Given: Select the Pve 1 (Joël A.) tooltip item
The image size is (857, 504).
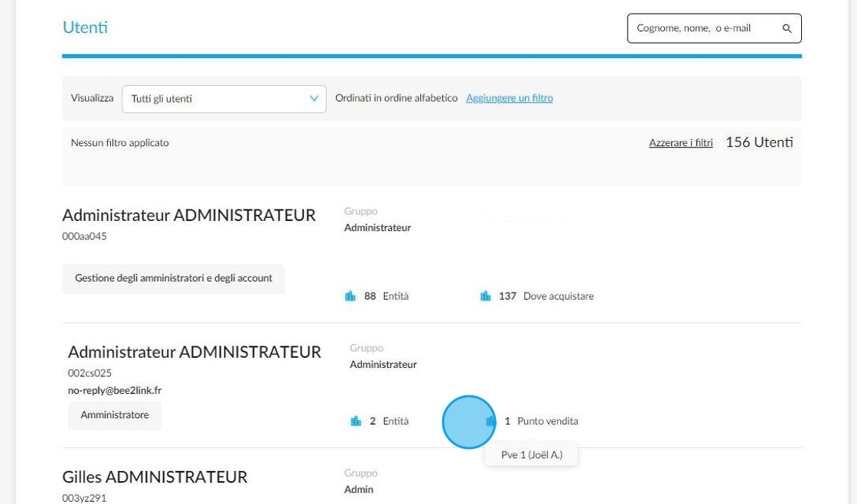Looking at the screenshot, I should pyautogui.click(x=531, y=454).
